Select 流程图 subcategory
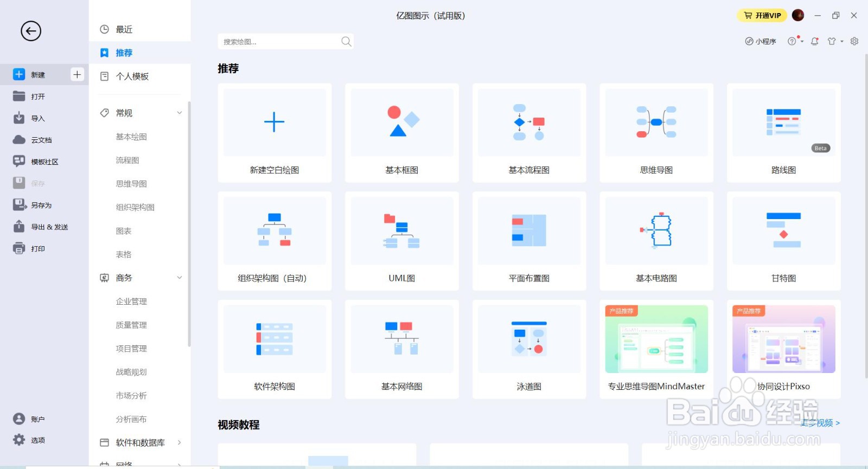 [127, 160]
